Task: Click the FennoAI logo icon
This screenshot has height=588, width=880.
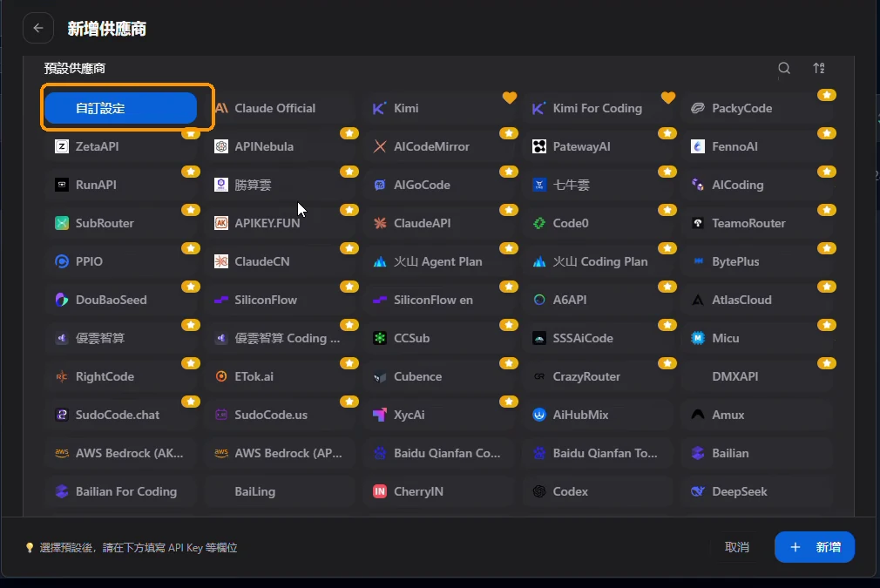Action: point(698,146)
